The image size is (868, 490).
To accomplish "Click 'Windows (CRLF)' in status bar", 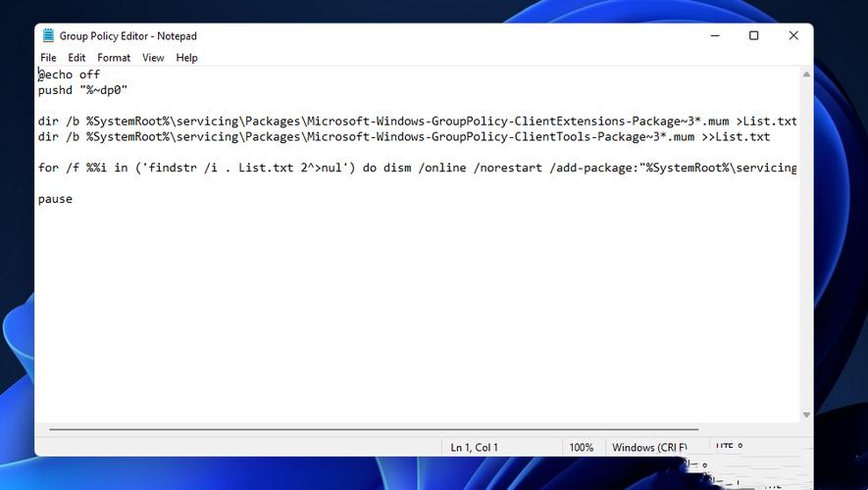I will point(649,448).
